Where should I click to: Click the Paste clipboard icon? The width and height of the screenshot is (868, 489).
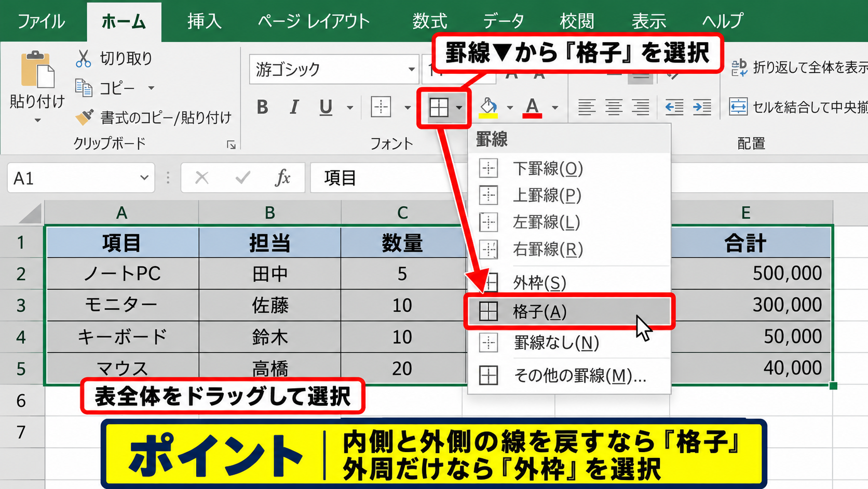pyautogui.click(x=37, y=69)
